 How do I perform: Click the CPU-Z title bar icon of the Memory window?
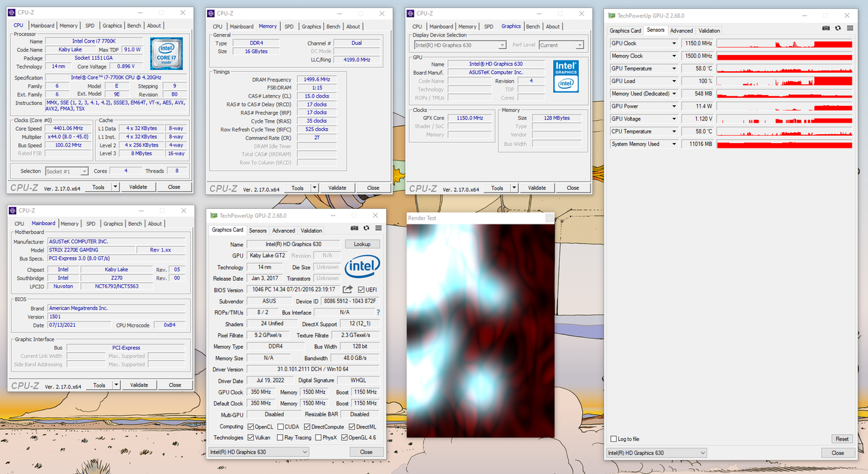coord(211,13)
